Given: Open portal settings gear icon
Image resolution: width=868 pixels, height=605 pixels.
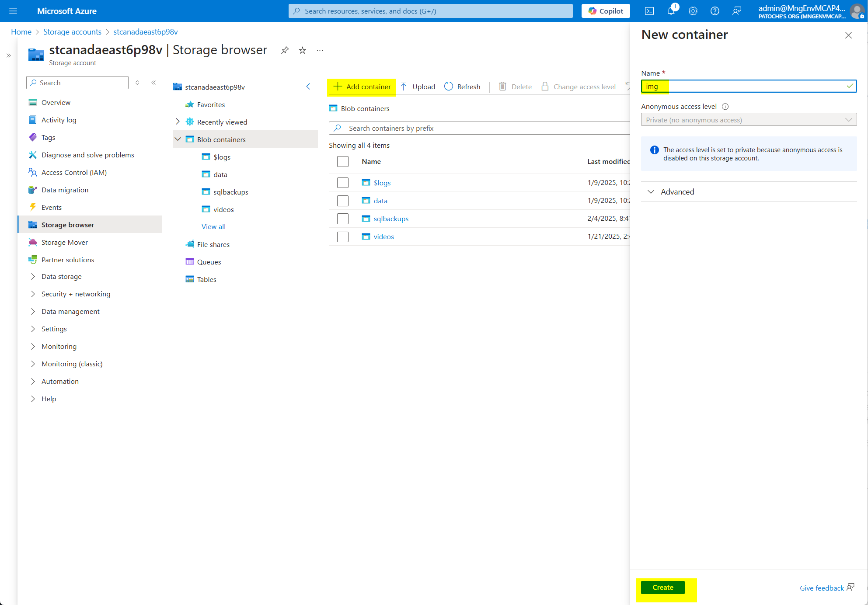Looking at the screenshot, I should pyautogui.click(x=693, y=11).
